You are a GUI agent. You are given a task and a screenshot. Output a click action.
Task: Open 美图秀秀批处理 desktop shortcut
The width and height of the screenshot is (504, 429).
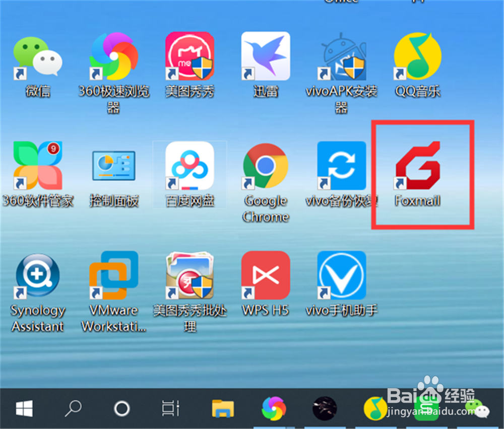(190, 275)
